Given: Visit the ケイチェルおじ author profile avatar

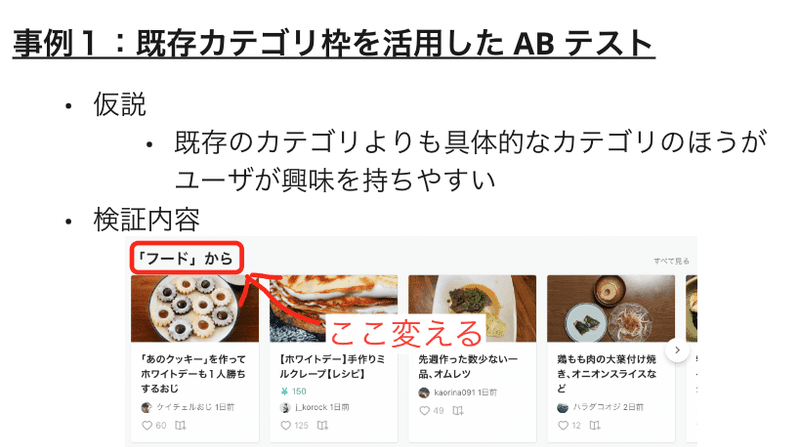Looking at the screenshot, I should coord(146,407).
